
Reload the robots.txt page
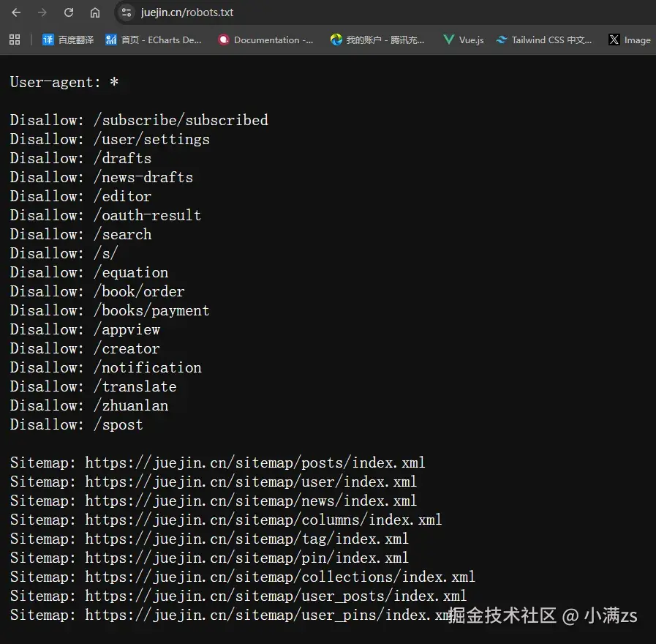tap(69, 12)
